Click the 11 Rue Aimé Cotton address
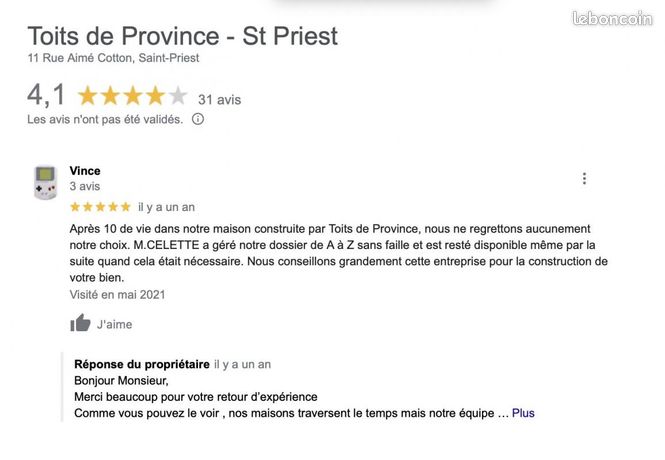665x460 pixels. [x=113, y=58]
